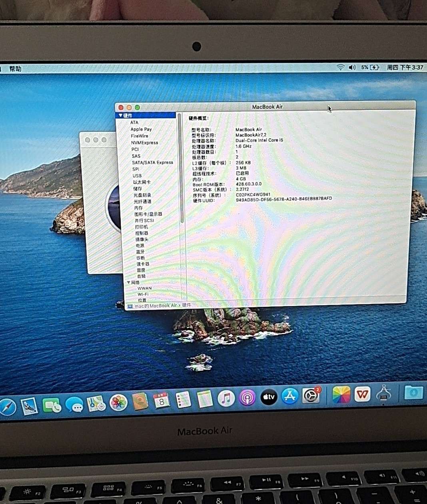Select FireWire in the sidebar
Image resolution: width=427 pixels, height=504 pixels.
click(140, 136)
